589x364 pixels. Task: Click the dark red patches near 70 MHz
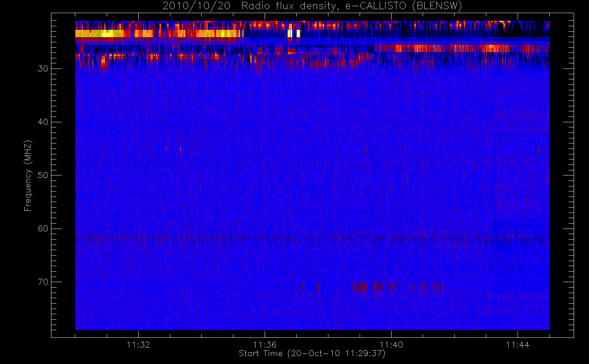pyautogui.click(x=369, y=287)
